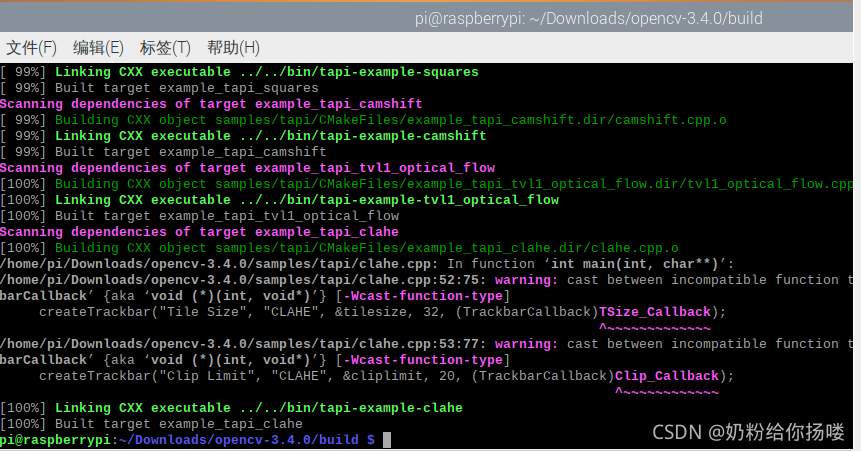Click the clahe.cpp:53:77 warning line
This screenshot has height=451, width=861.
[426, 344]
